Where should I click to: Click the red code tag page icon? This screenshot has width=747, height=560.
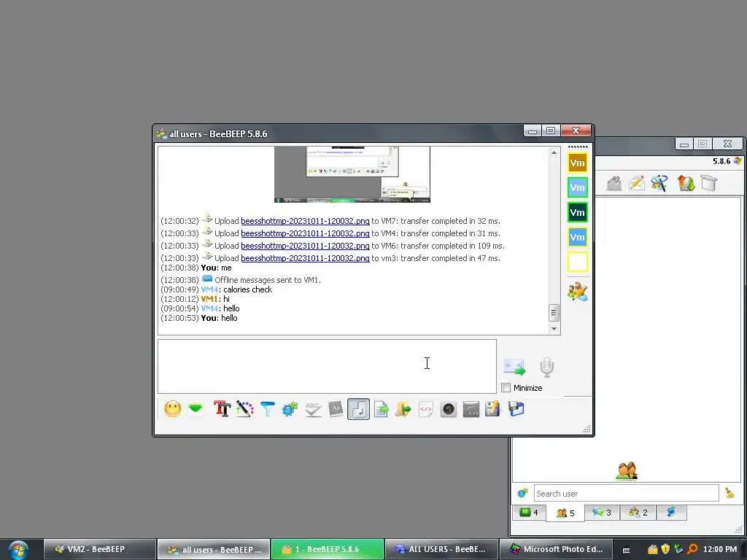(426, 409)
